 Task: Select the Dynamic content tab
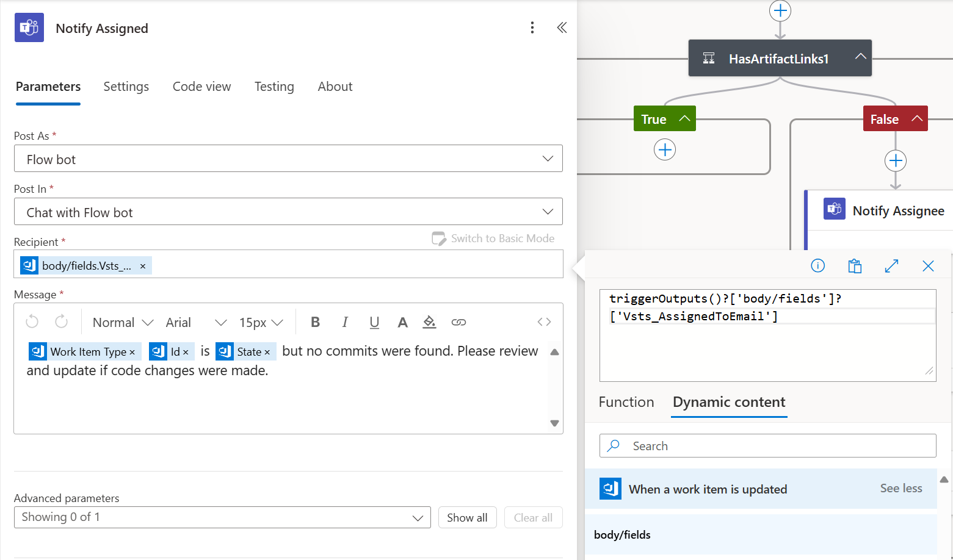tap(729, 402)
